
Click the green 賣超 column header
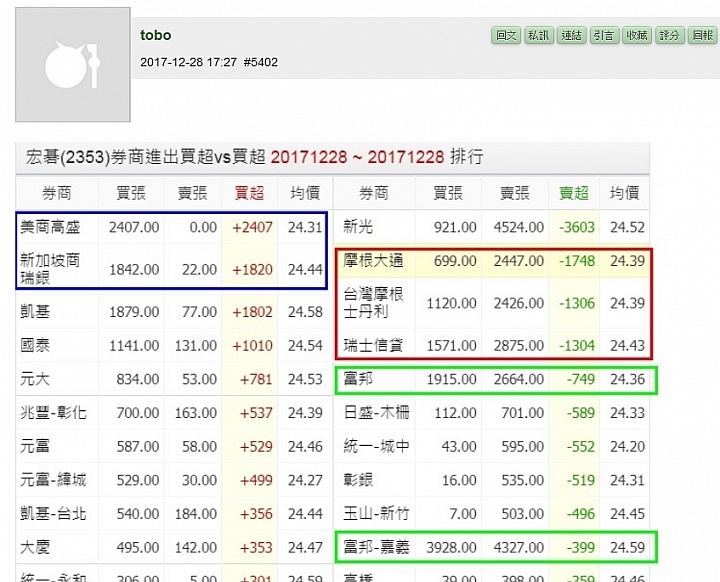tap(574, 193)
